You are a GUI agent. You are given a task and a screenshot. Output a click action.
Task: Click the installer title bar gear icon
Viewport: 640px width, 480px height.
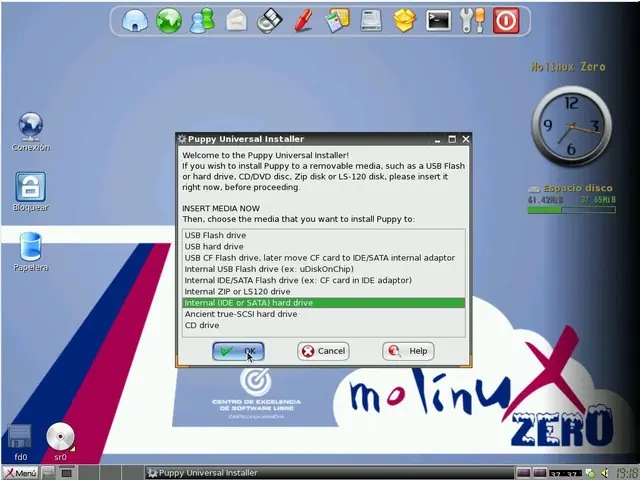coord(182,139)
